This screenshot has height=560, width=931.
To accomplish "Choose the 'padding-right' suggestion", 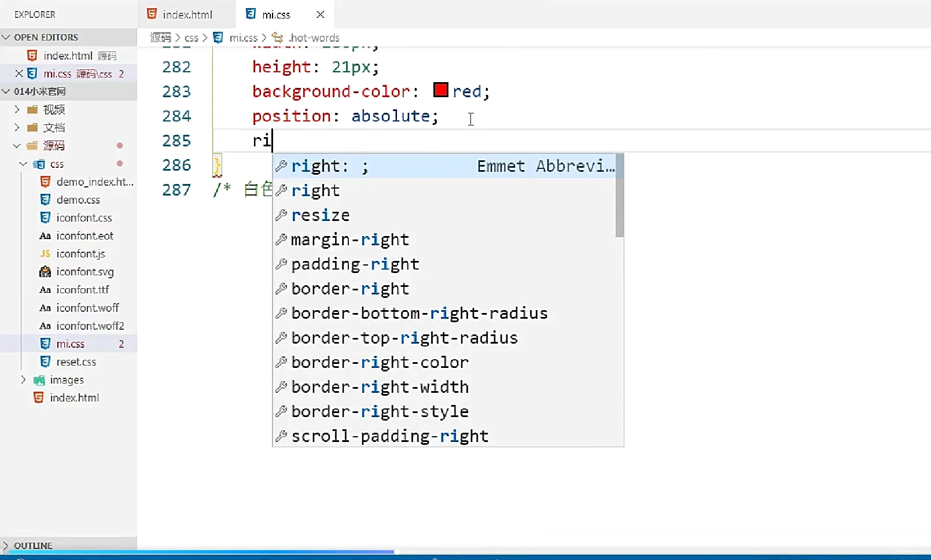I will point(444,264).
